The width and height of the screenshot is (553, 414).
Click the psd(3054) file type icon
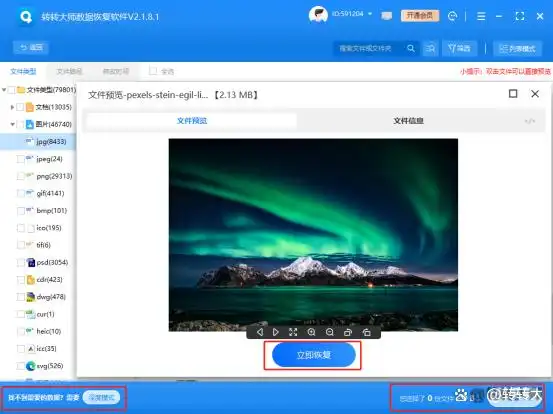pyautogui.click(x=31, y=262)
